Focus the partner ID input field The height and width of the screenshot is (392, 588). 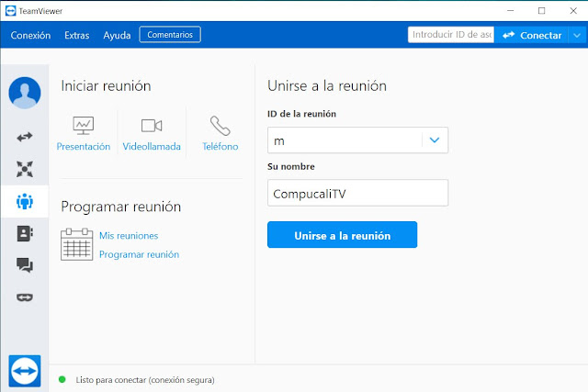click(x=451, y=35)
